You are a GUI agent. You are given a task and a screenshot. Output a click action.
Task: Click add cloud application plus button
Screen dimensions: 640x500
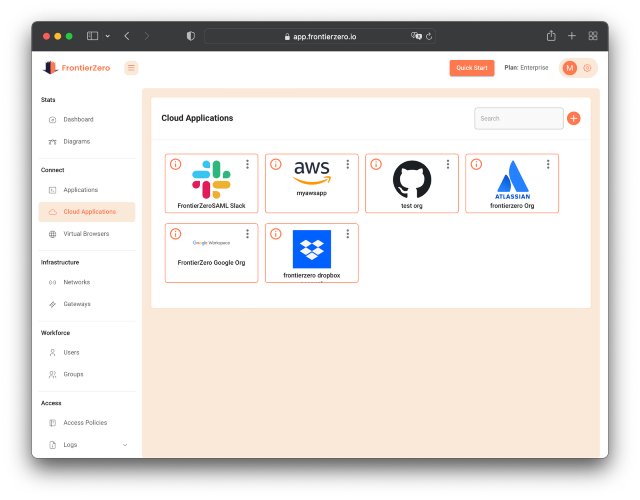click(x=573, y=118)
